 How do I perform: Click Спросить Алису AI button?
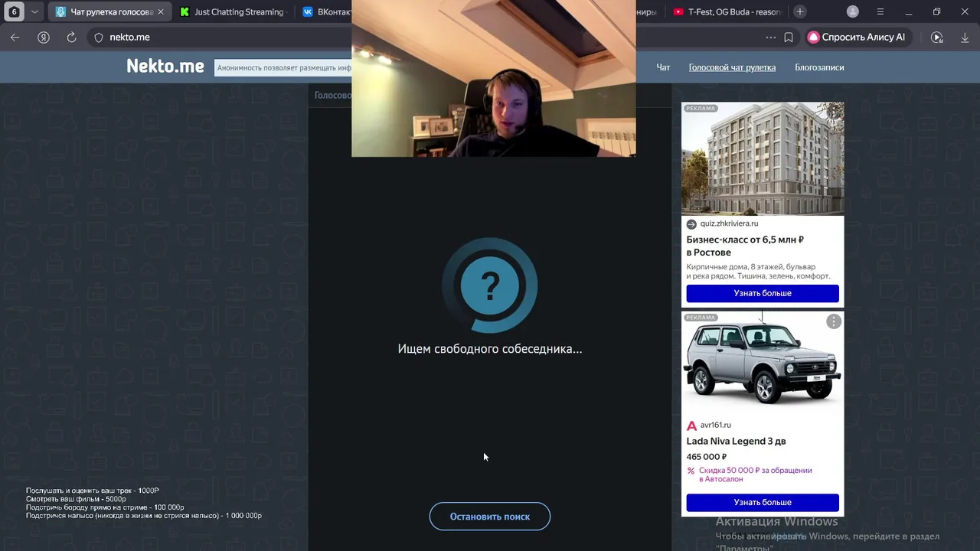(857, 37)
